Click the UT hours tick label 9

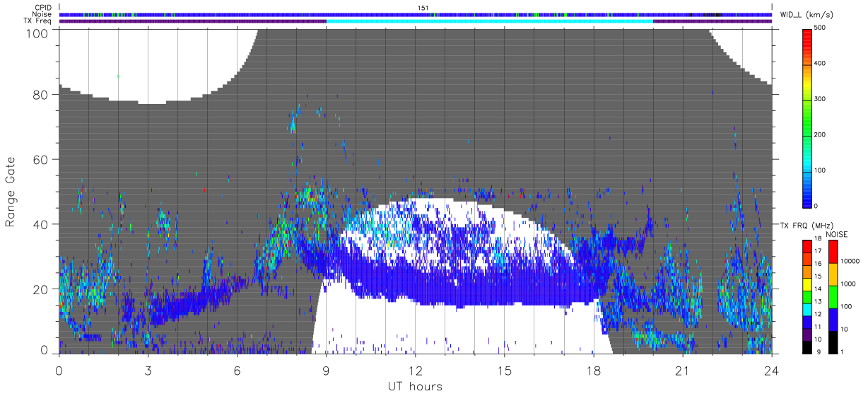(326, 370)
